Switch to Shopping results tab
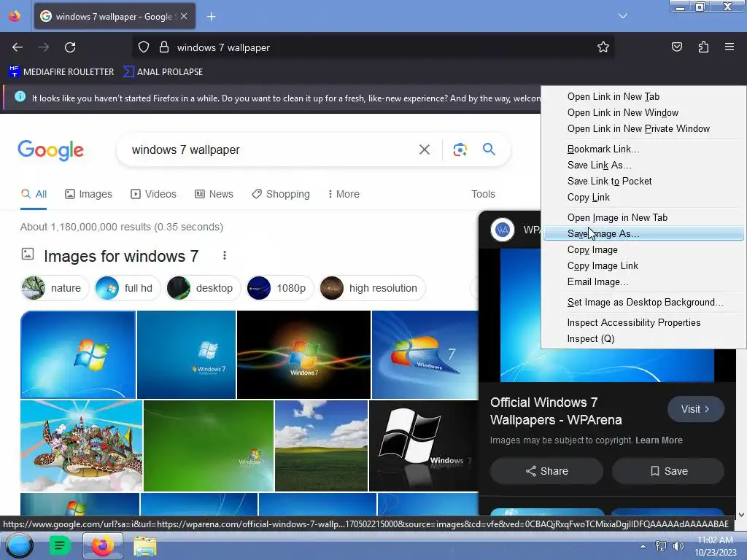Image resolution: width=747 pixels, height=560 pixels. pos(281,194)
